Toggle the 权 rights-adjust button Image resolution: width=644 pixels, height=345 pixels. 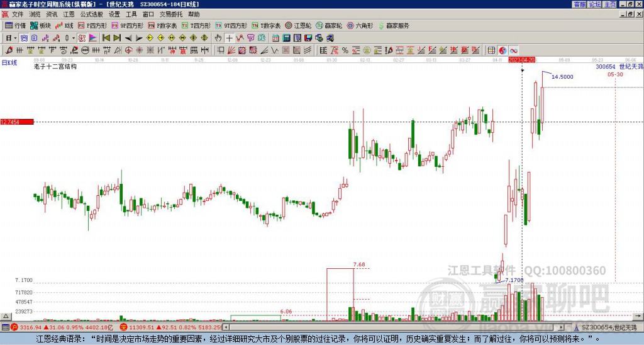click(82, 38)
